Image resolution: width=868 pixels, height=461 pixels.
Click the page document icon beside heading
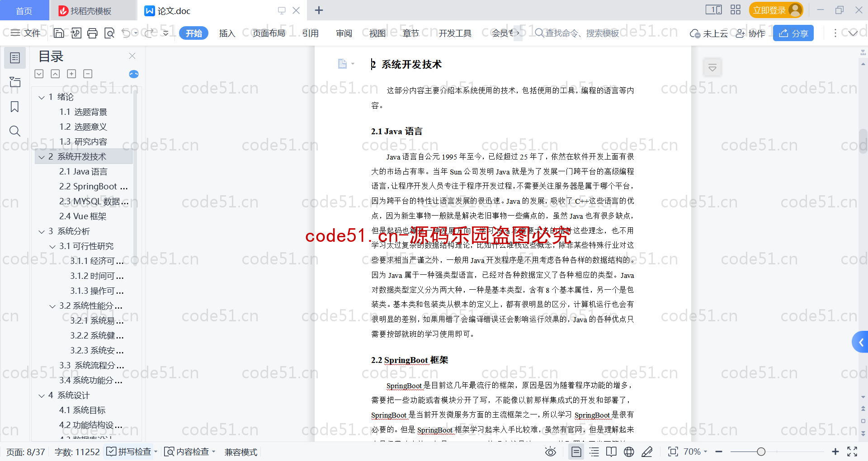coord(342,64)
